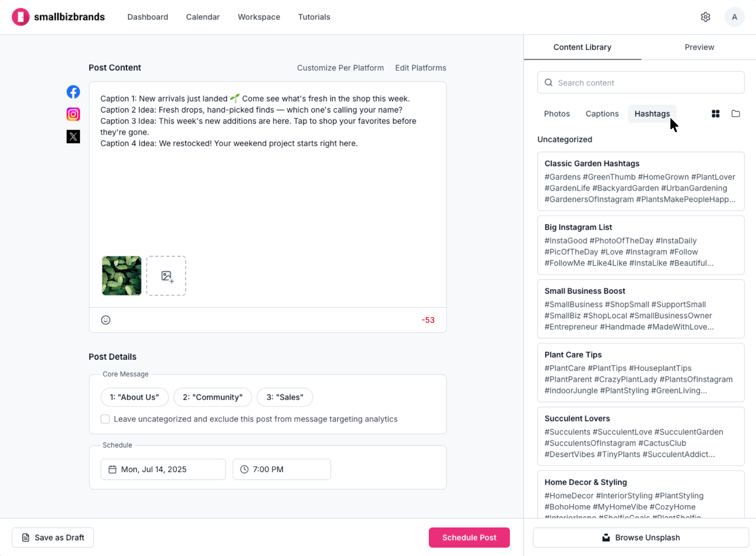756x556 pixels.
Task: Click the search magnifier icon
Action: [548, 82]
